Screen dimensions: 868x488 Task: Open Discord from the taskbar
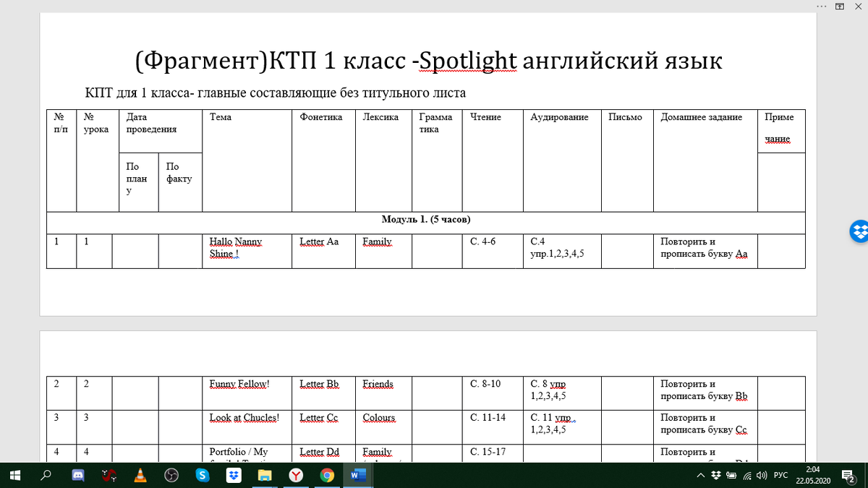click(77, 475)
